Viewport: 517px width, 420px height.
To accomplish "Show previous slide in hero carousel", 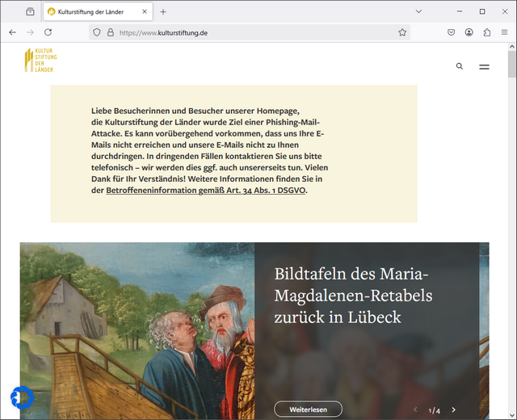I will (415, 409).
